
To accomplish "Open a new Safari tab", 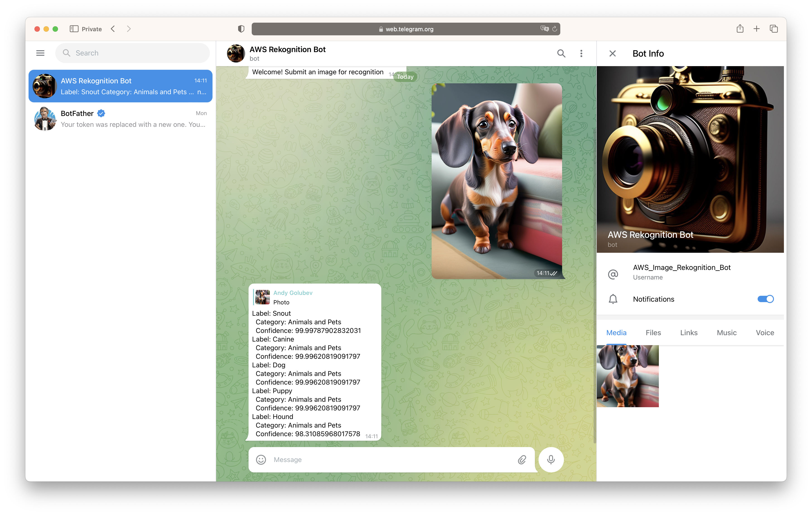I will click(x=756, y=29).
